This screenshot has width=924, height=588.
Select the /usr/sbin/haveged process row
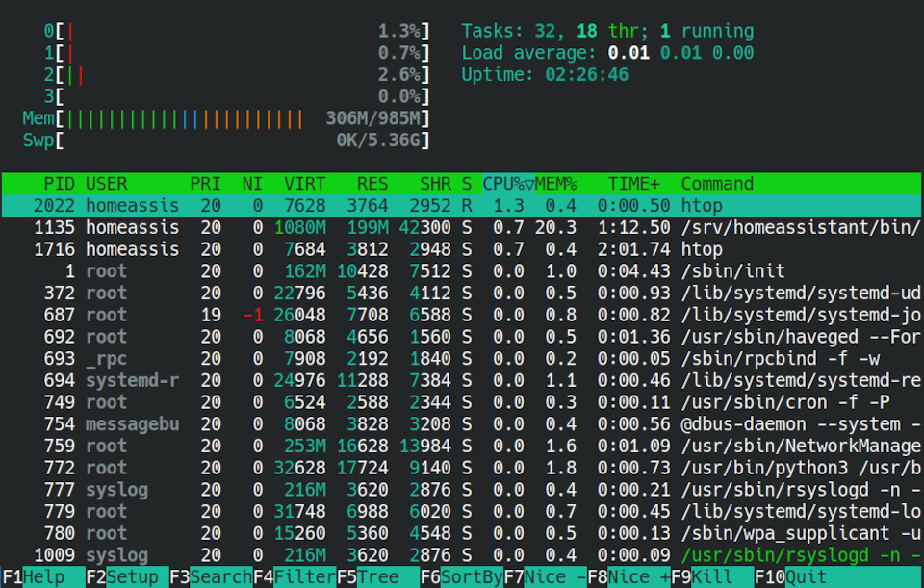tap(462, 337)
